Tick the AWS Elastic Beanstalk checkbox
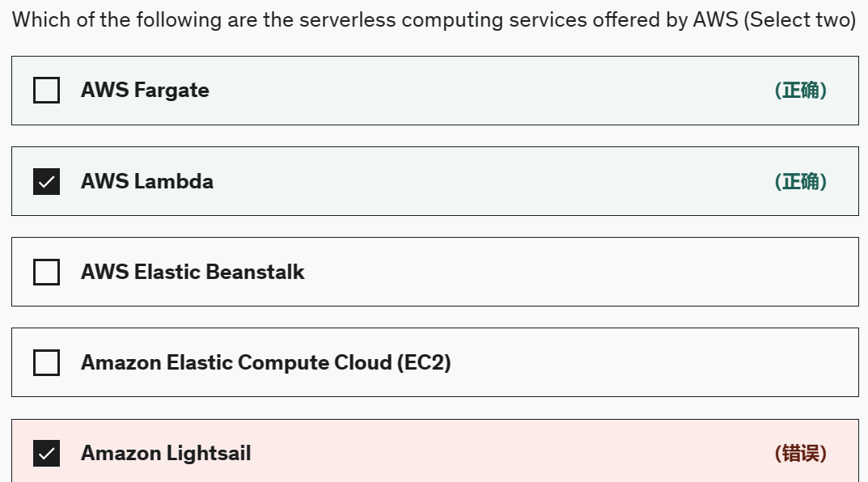Viewport: 868px width, 482px height. pyautogui.click(x=46, y=272)
